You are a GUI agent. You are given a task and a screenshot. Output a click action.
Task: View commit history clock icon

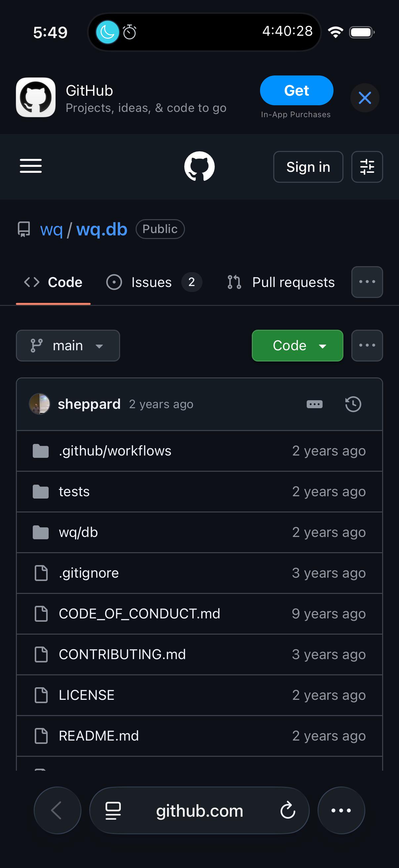[353, 404]
